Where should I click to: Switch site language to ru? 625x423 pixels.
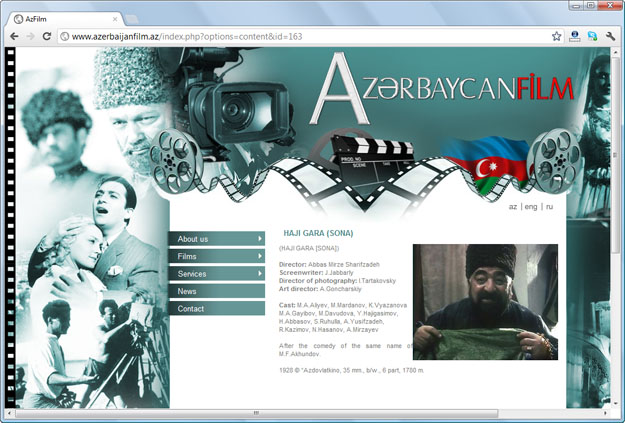coord(549,207)
